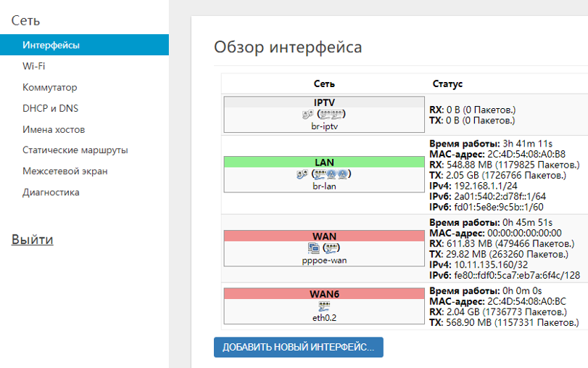This screenshot has height=368, width=588.
Task: Click LAN IPv6 address 2a01:540:2:d78f::1/64
Action: (500, 197)
